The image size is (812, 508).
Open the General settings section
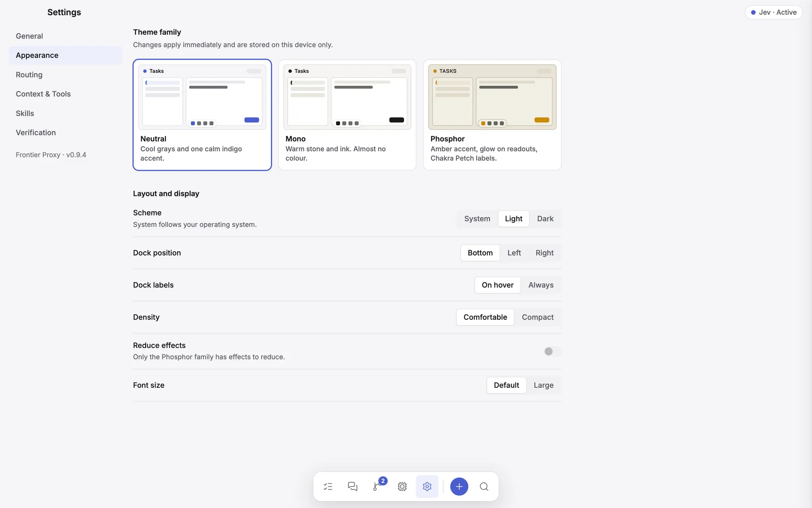[x=65, y=36]
